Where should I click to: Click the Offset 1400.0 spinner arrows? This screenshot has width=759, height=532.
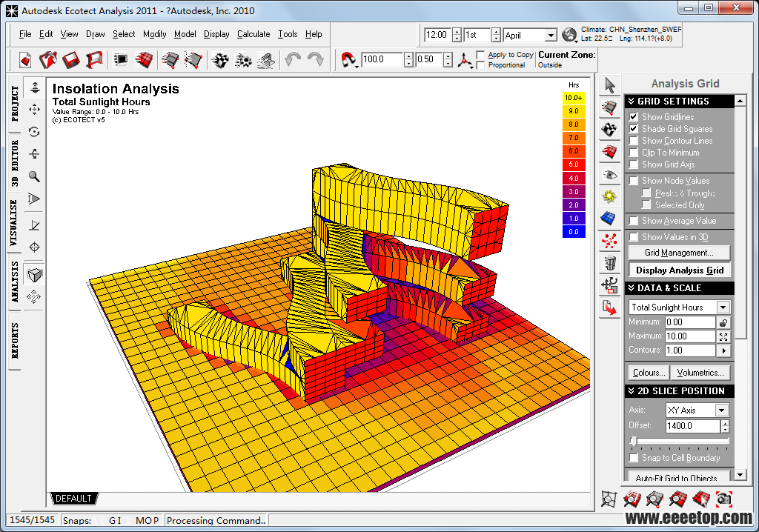pyautogui.click(x=725, y=426)
